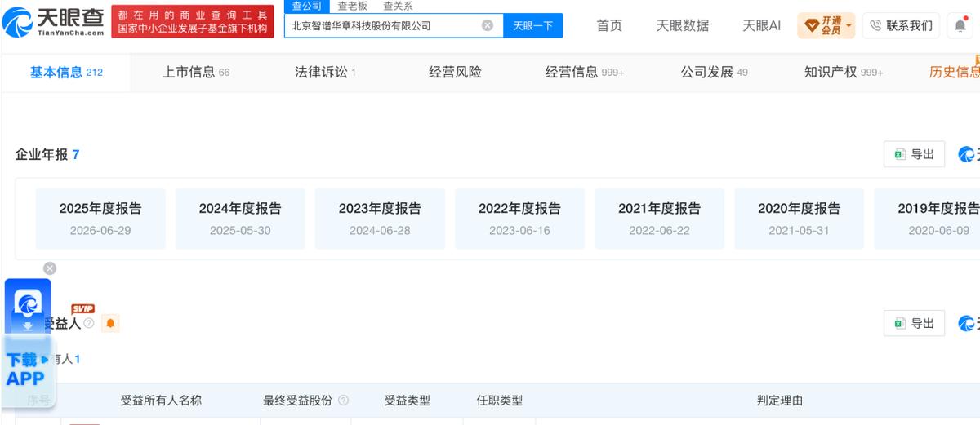
Task: Expand the 开通会员 dropdown arrow
Action: [849, 26]
